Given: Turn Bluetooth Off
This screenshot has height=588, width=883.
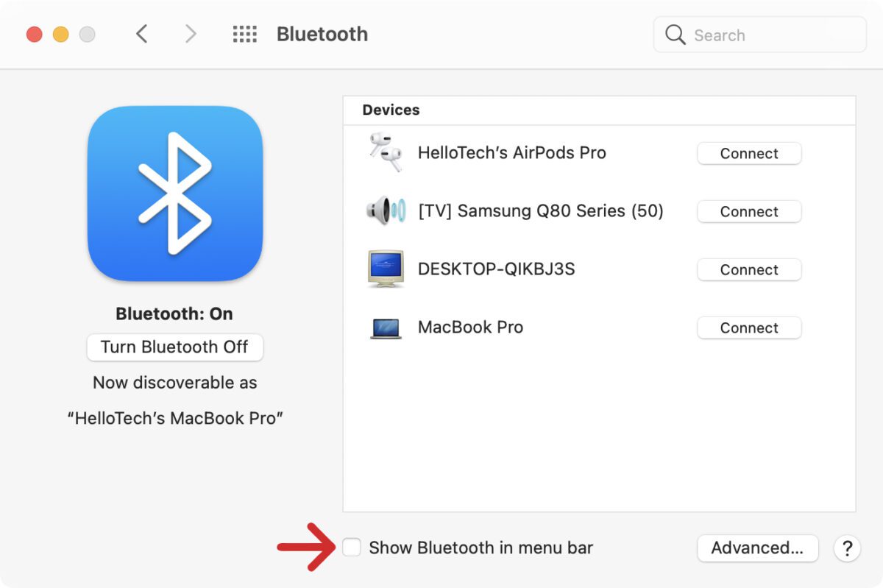Looking at the screenshot, I should pos(174,347).
